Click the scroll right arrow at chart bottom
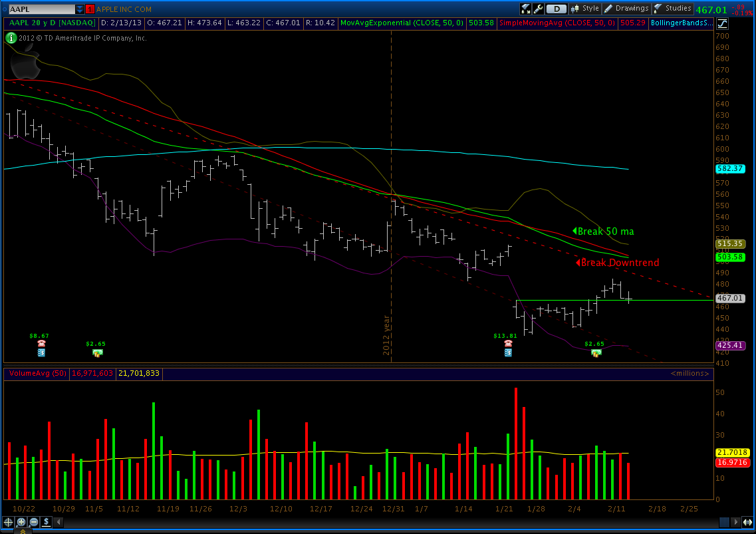Image resolution: width=756 pixels, height=534 pixels. [735, 522]
